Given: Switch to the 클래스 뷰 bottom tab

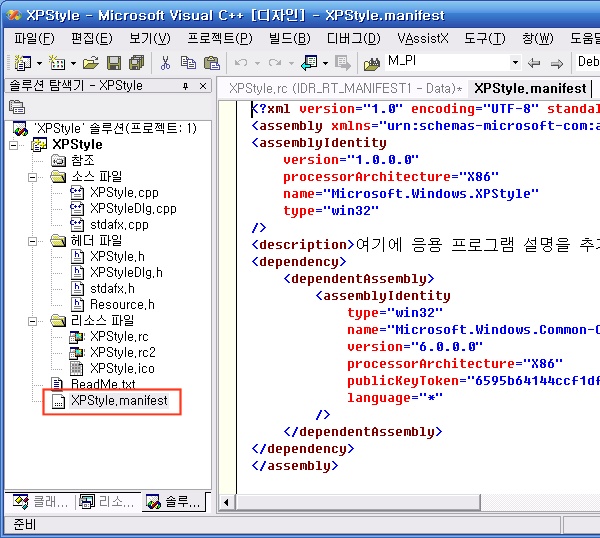Looking at the screenshot, I should point(41,501).
